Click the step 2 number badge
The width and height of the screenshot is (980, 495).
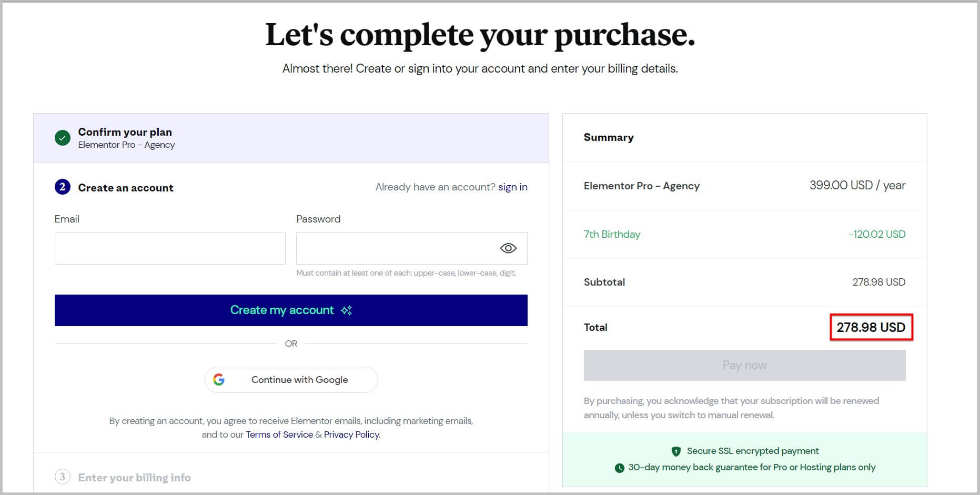click(x=63, y=187)
